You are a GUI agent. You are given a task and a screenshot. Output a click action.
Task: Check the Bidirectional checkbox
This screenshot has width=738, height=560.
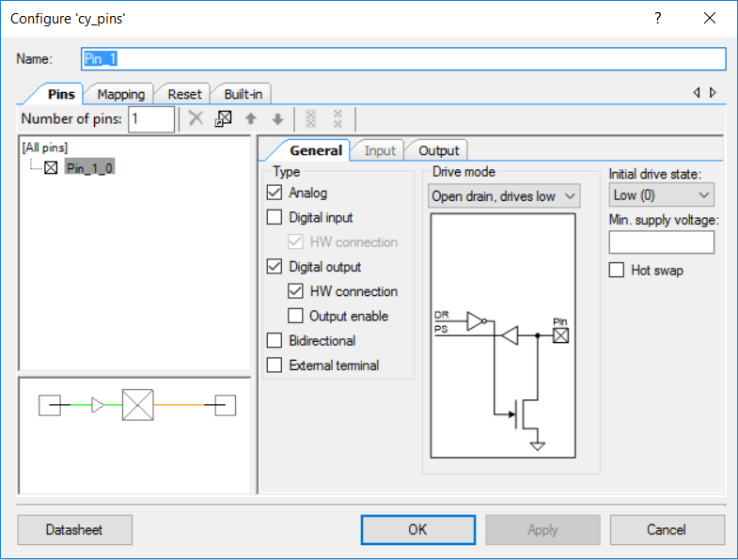click(x=275, y=340)
